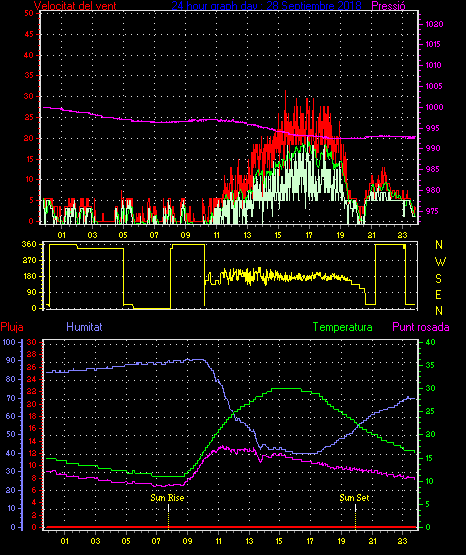The image size is (466, 555).
Task: Click the 'Sun Rise' marker label
Action: click(x=167, y=498)
